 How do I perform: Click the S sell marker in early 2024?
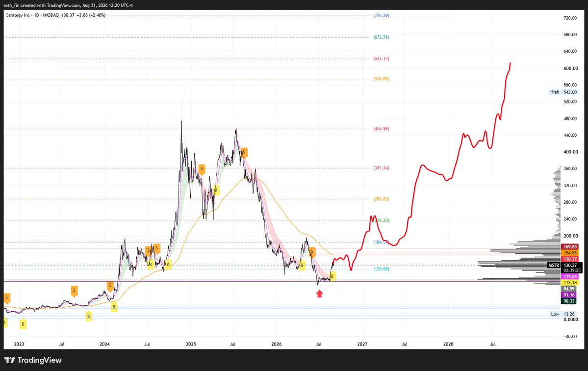pos(110,286)
